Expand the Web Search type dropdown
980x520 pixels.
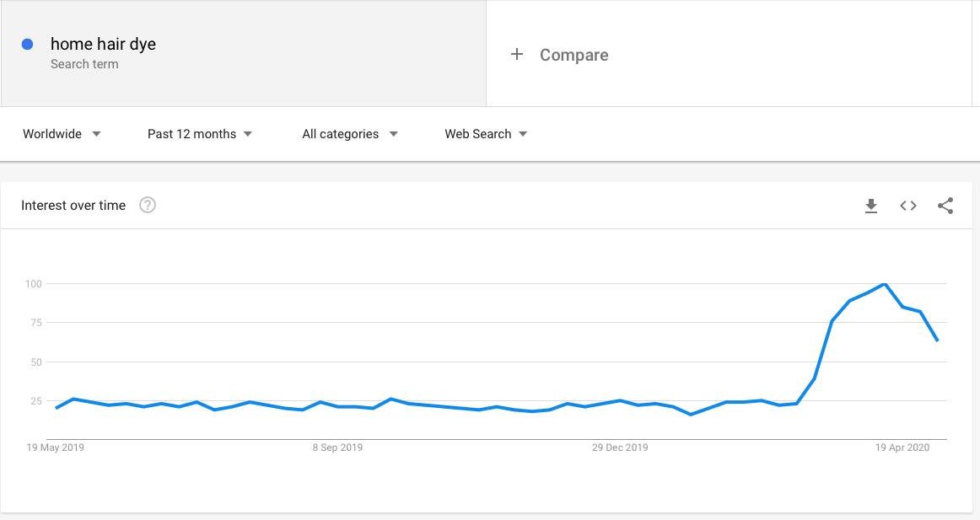coord(486,134)
